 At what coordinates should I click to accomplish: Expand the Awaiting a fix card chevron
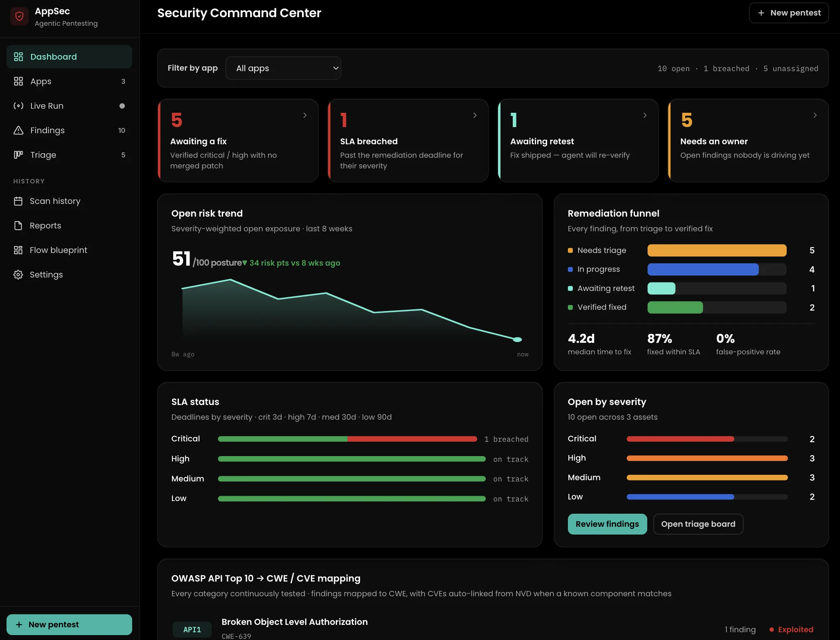coord(305,115)
